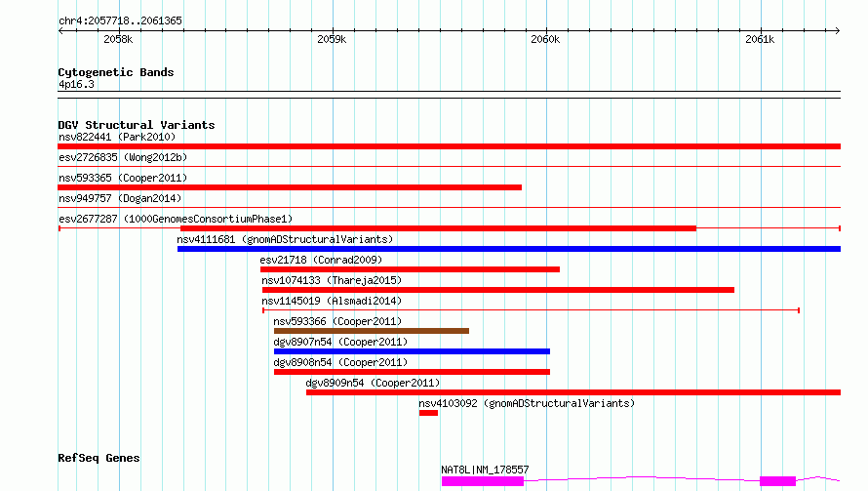Click the dgv8907n54 (Cooper2011) label

click(x=340, y=342)
